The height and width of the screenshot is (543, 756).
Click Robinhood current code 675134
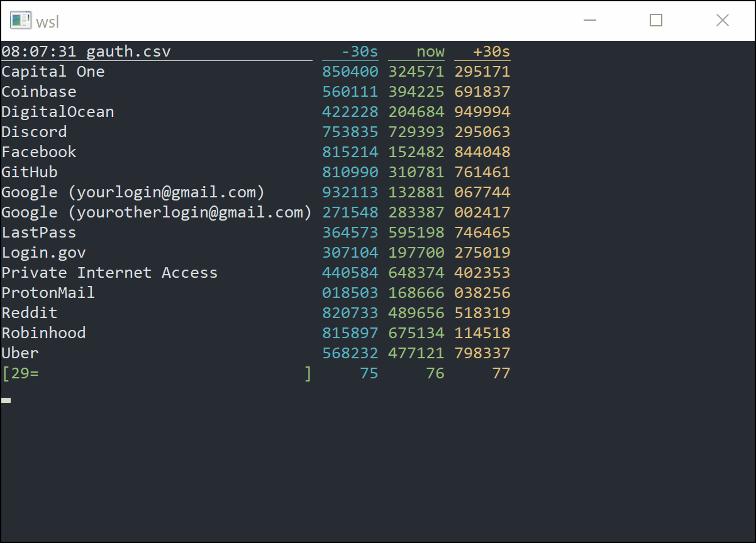[416, 333]
